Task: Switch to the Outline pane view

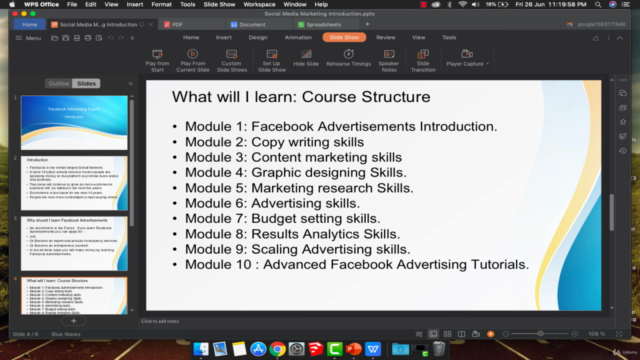Action: coord(59,83)
